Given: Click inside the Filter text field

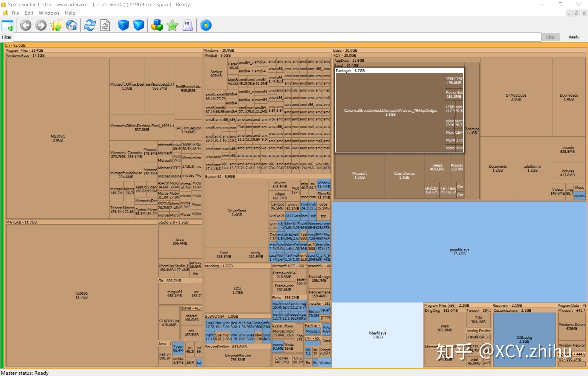Looking at the screenshot, I should click(x=277, y=37).
